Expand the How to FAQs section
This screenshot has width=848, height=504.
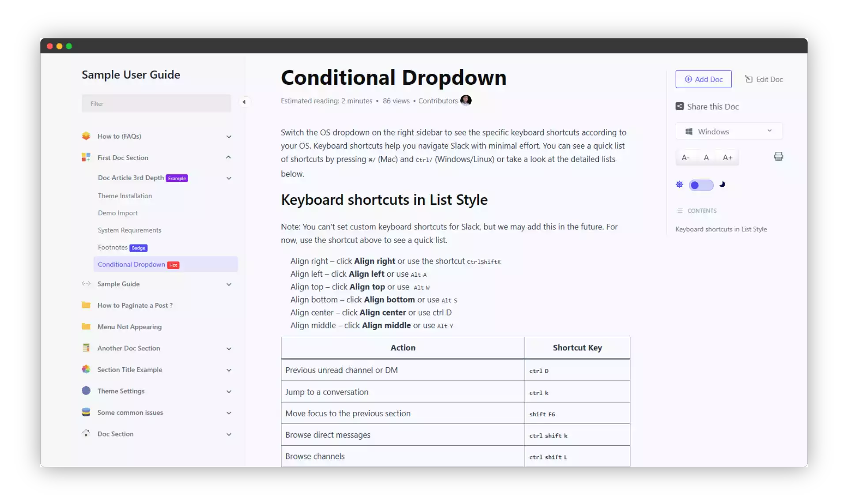coord(228,135)
